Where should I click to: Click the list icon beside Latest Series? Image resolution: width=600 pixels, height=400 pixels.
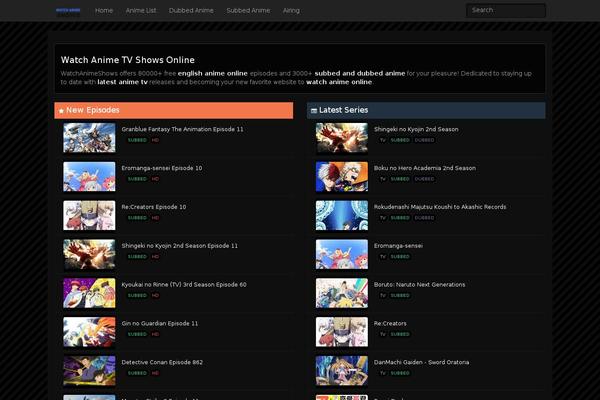pos(314,111)
